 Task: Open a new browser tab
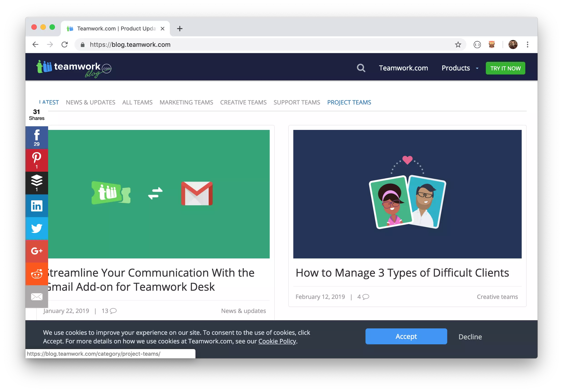pyautogui.click(x=180, y=29)
